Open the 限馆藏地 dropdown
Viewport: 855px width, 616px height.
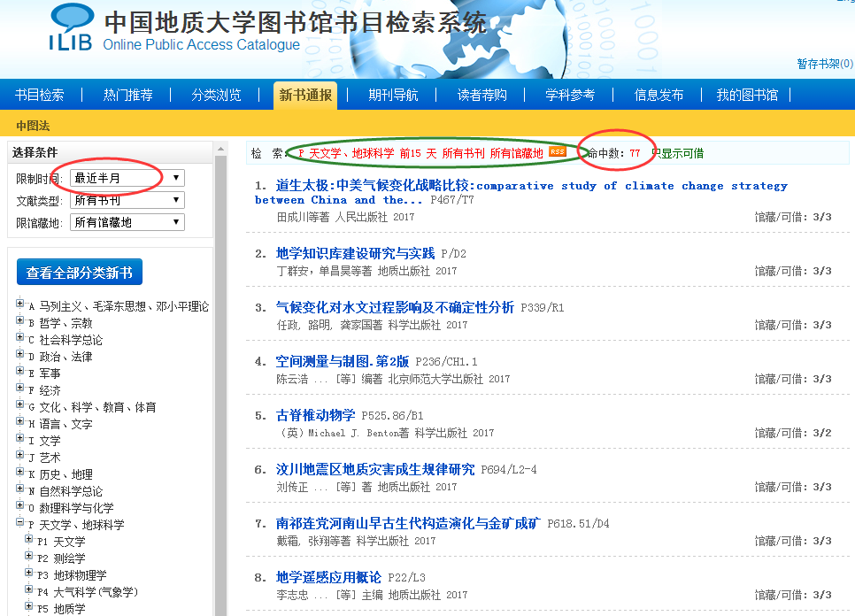pos(127,222)
